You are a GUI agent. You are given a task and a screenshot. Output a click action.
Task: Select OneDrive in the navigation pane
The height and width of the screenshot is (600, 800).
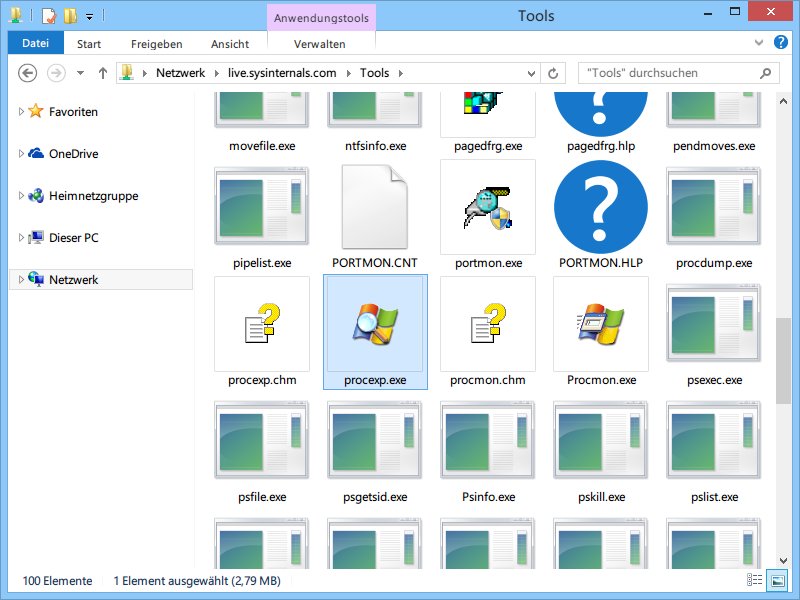tap(73, 154)
